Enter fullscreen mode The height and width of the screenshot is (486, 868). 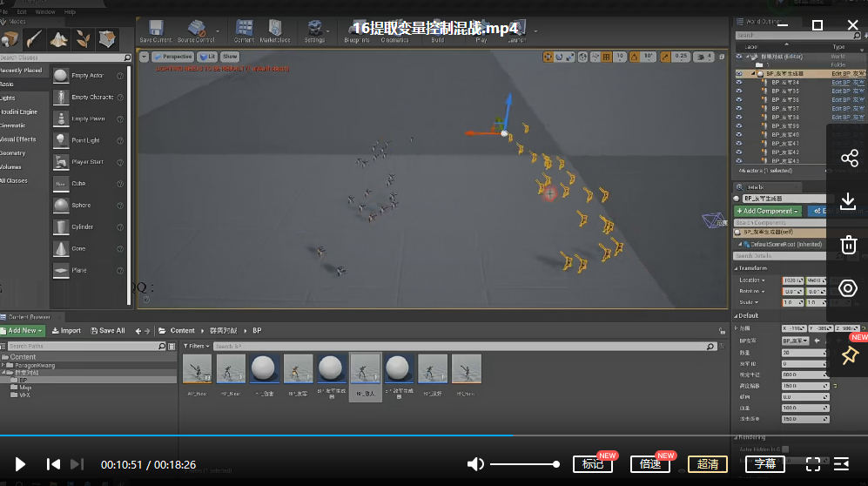(x=813, y=464)
